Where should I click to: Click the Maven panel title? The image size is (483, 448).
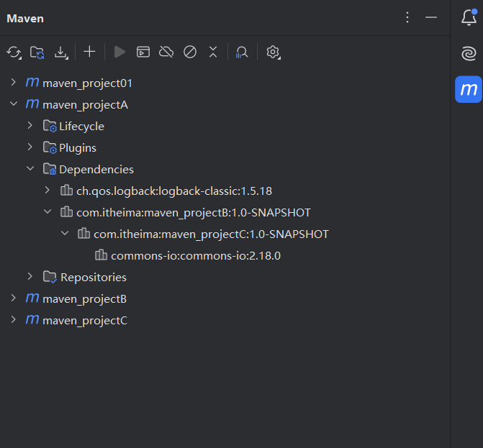click(x=25, y=19)
